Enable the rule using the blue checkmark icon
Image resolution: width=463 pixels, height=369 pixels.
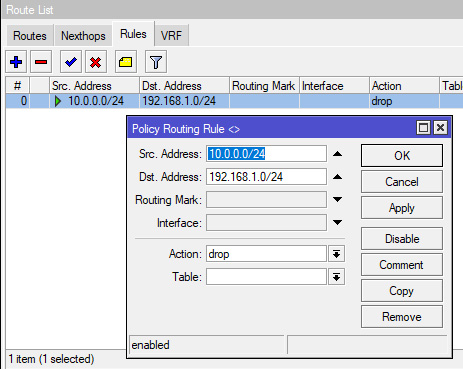(x=71, y=62)
